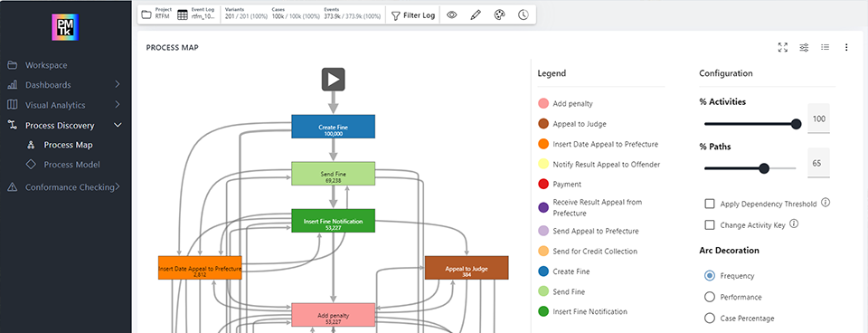Open the three-dot more options menu
The width and height of the screenshot is (868, 333).
tap(846, 48)
